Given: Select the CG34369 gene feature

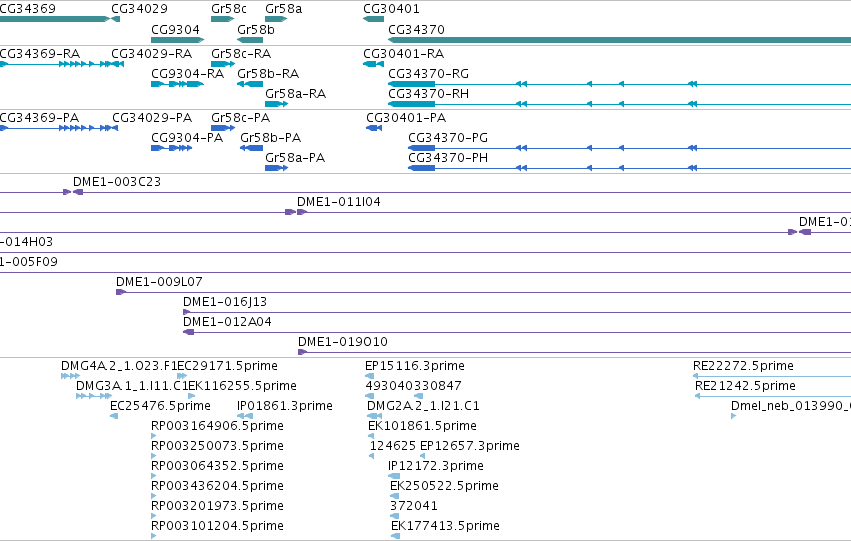Looking at the screenshot, I should point(54,19).
